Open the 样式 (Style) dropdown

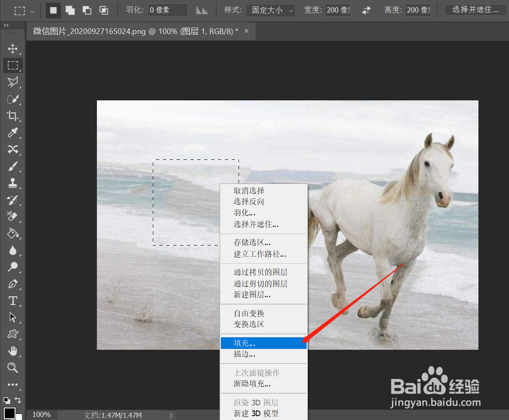pyautogui.click(x=270, y=10)
